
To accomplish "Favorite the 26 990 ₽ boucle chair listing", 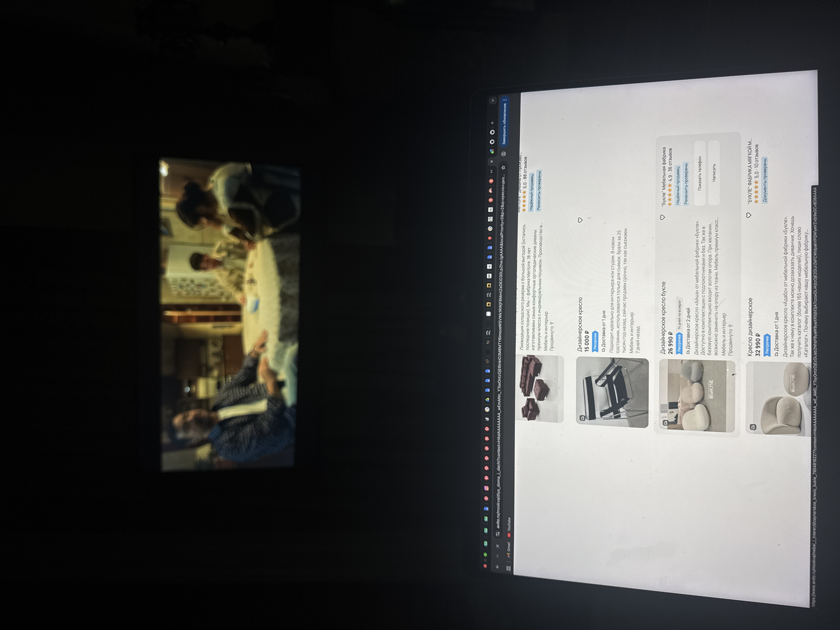I will 662,217.
